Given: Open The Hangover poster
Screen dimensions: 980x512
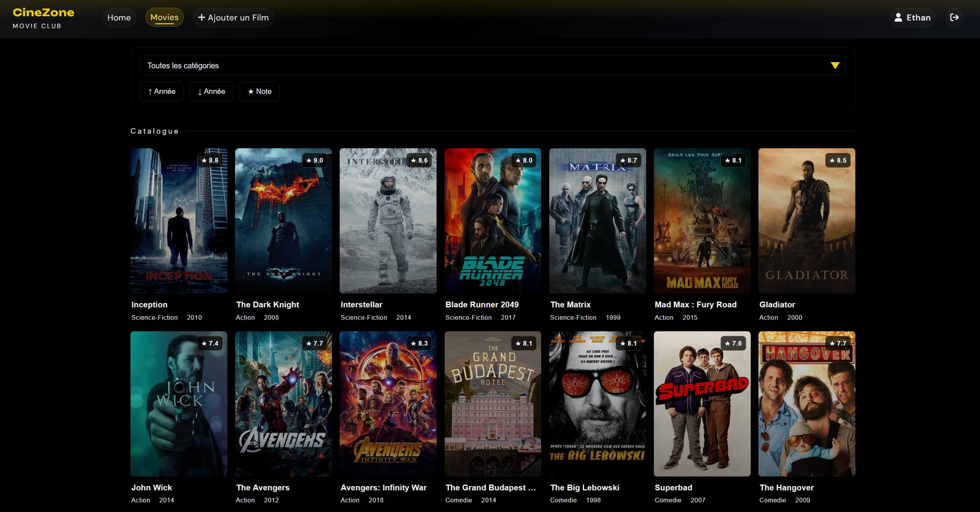Looking at the screenshot, I should pos(807,404).
